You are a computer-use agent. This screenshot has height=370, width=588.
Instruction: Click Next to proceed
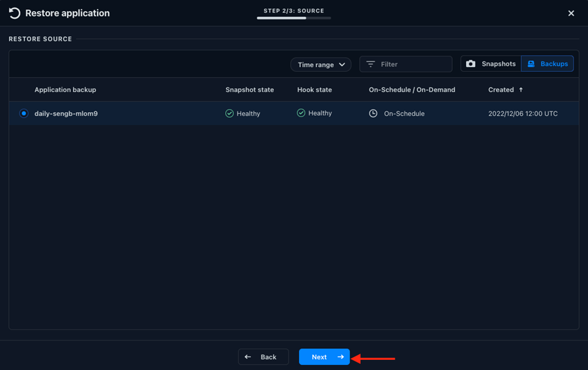(324, 357)
